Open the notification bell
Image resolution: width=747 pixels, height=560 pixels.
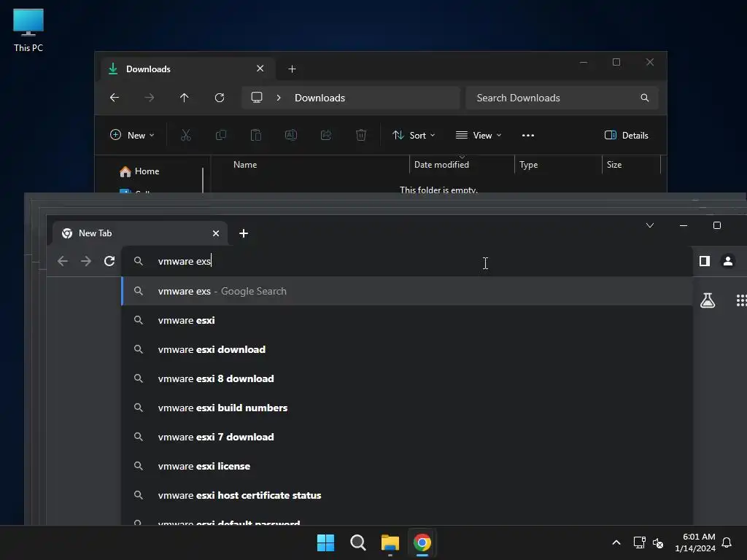tap(727, 542)
